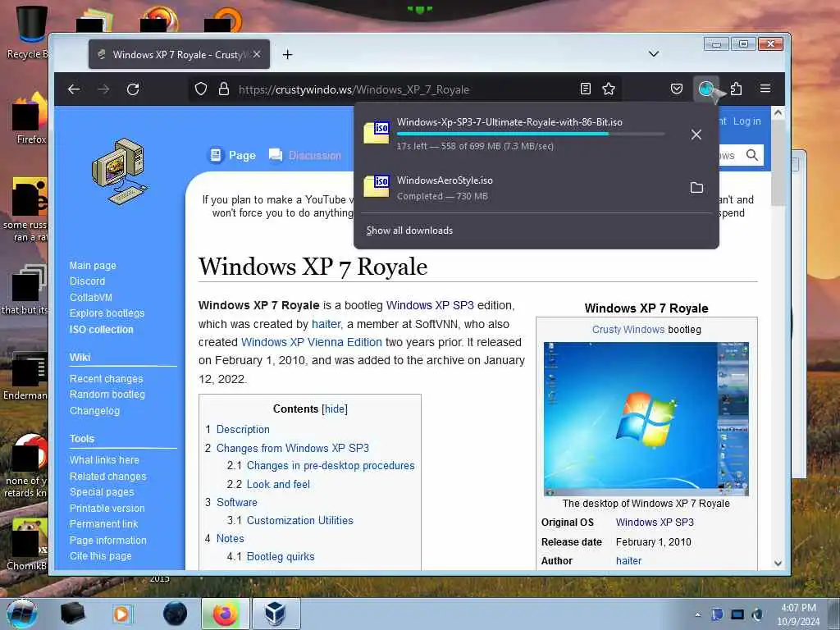Viewport: 840px width, 630px height.
Task: Expand the list all tabs chevron
Action: click(x=654, y=54)
